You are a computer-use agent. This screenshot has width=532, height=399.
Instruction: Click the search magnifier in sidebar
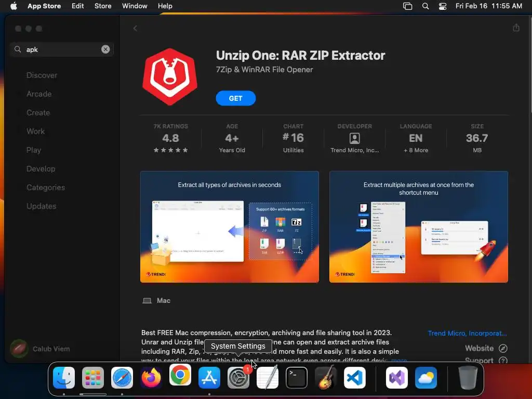(18, 49)
